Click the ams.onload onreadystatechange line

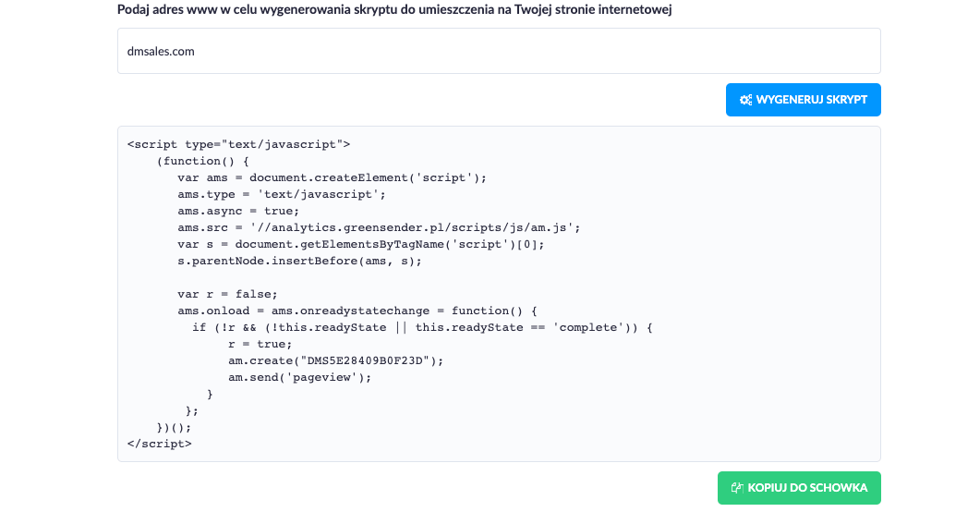pyautogui.click(x=357, y=311)
